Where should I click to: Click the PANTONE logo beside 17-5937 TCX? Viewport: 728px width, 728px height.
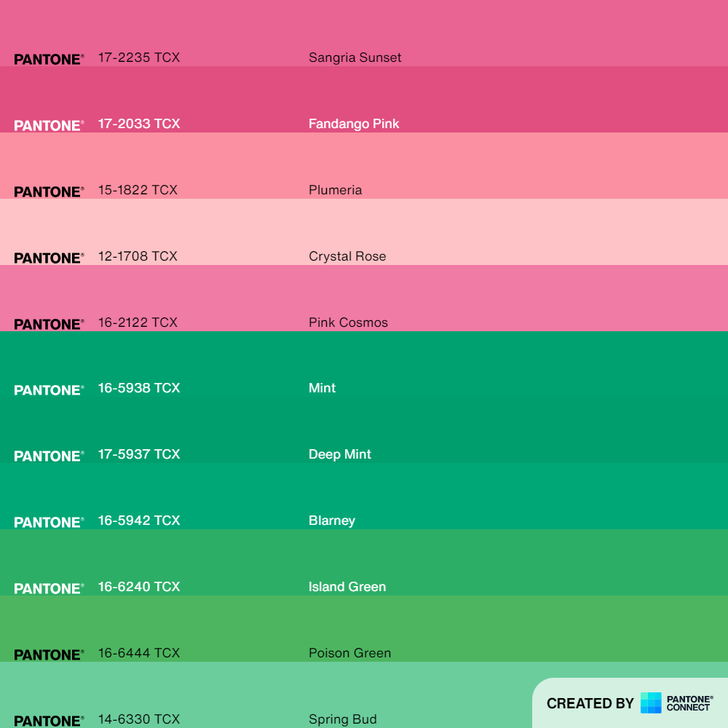pos(49,456)
